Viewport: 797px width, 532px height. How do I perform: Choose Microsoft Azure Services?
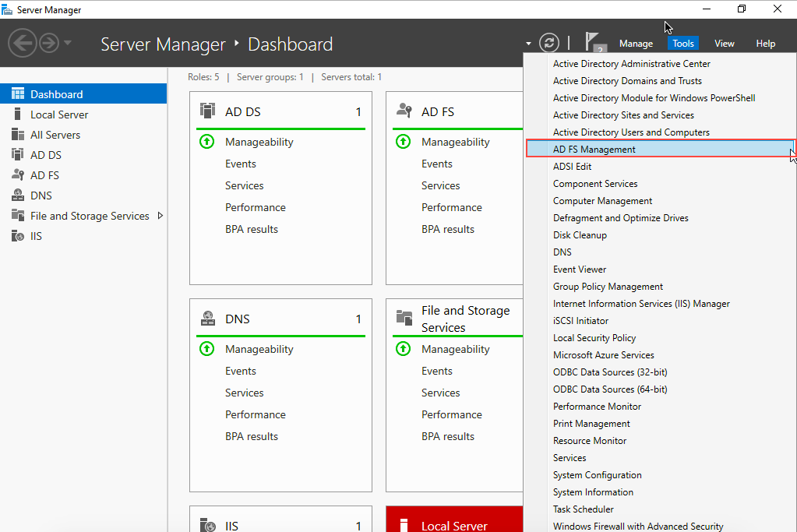coord(604,355)
